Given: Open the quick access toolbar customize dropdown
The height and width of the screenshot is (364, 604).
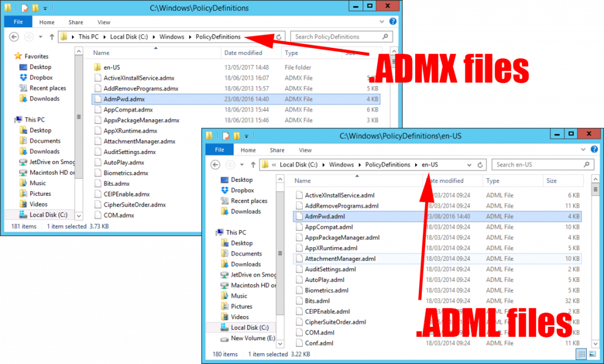Looking at the screenshot, I should pos(246,136).
